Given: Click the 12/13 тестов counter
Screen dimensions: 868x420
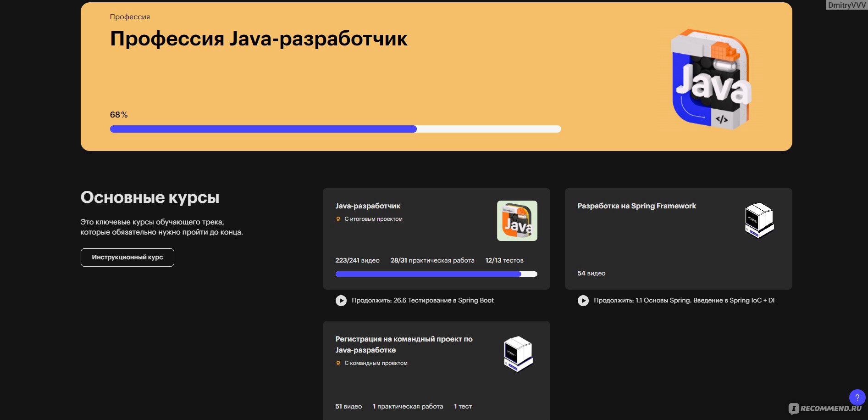Looking at the screenshot, I should pos(504,260).
